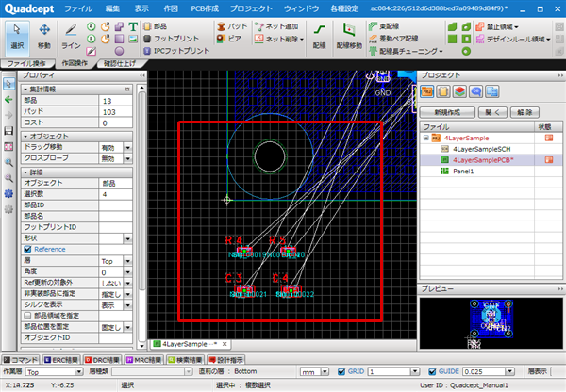
Task: Expand the 禁止領域 dropdown arrow
Action: pos(517,27)
